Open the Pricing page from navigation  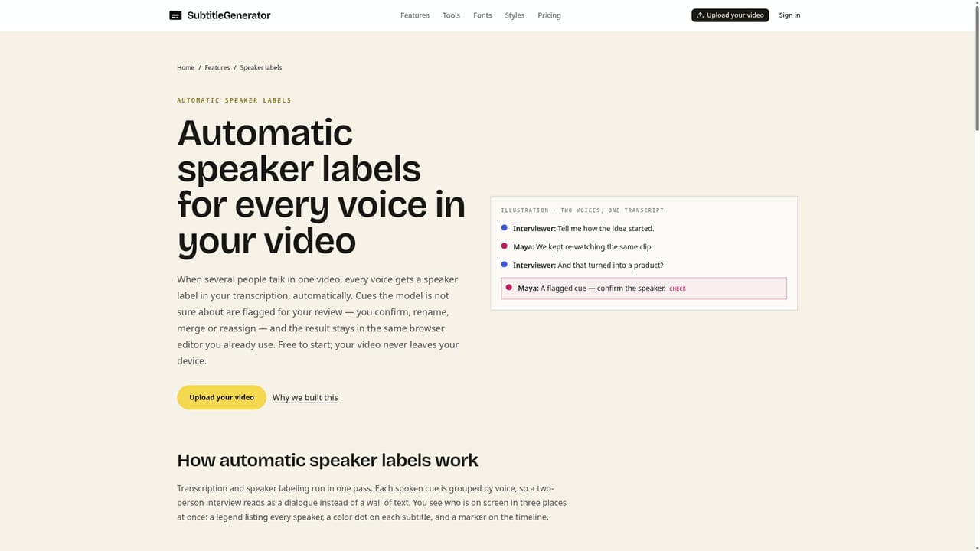[549, 15]
